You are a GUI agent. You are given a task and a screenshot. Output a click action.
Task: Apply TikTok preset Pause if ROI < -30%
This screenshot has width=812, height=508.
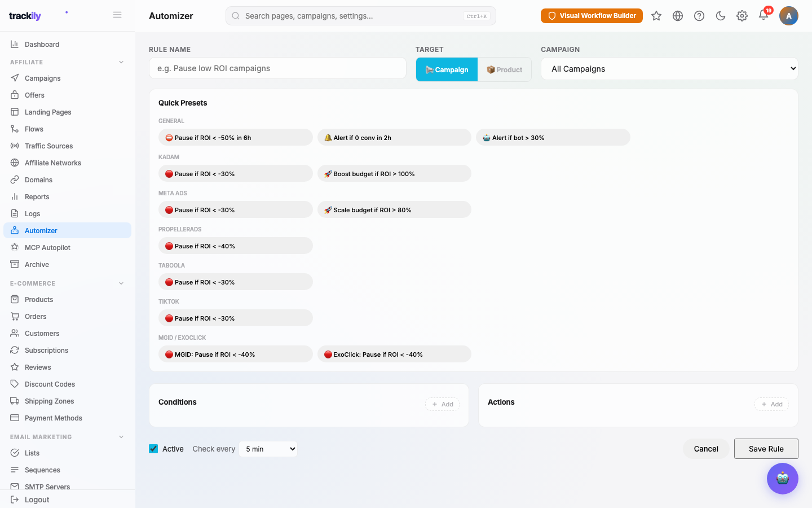[x=236, y=318]
